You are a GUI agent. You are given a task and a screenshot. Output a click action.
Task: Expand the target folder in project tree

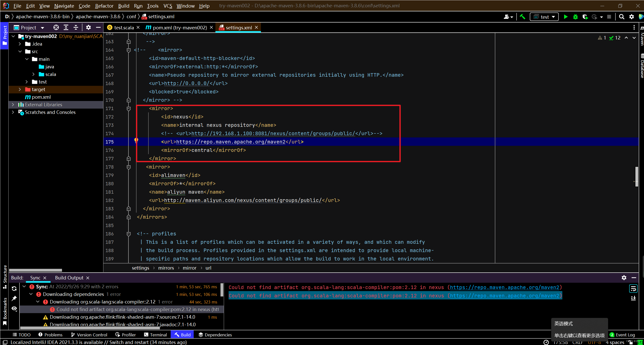tap(20, 89)
